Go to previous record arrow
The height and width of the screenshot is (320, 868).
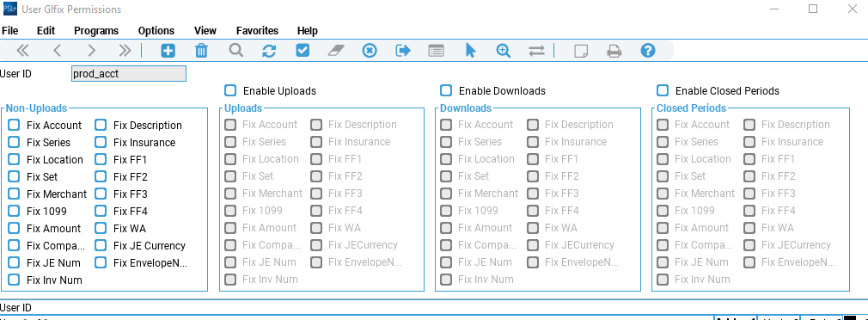pos(57,51)
